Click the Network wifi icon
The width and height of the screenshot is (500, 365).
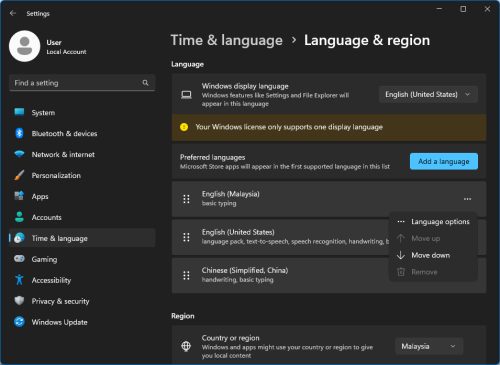click(19, 154)
